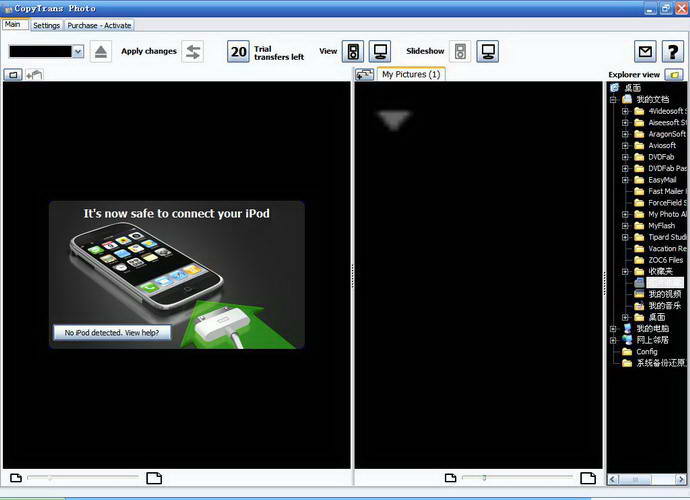This screenshot has width=690, height=500.
Task: Expand the DVDFab folder node
Action: click(x=625, y=157)
